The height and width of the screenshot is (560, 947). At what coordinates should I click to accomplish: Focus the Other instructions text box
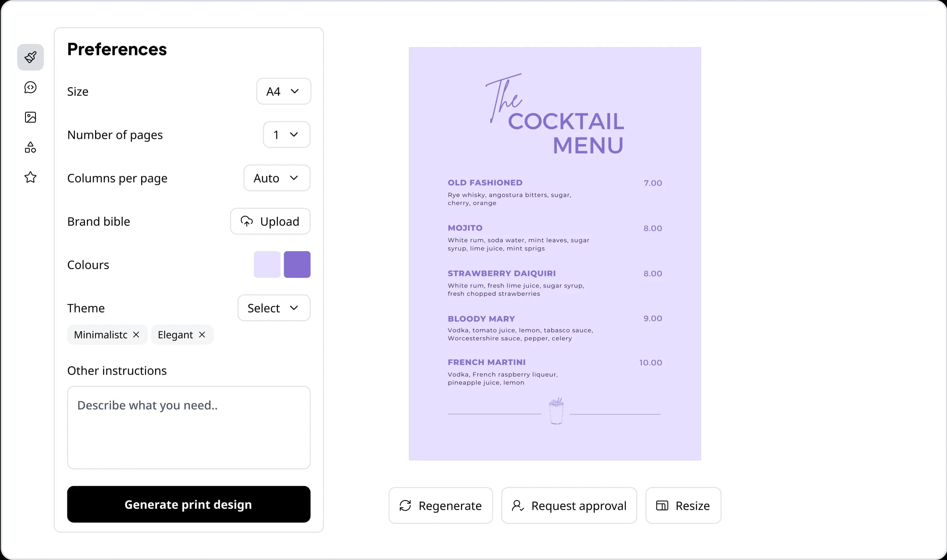point(189,427)
